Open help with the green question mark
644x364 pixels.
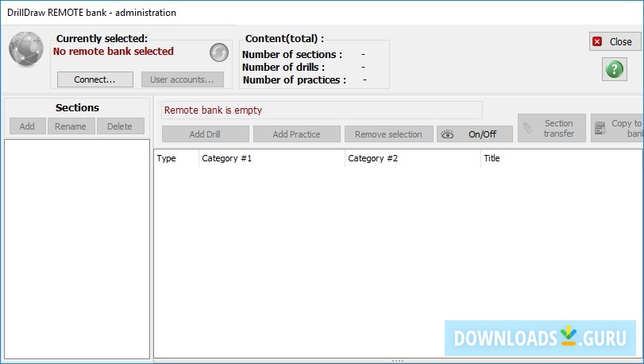(615, 69)
